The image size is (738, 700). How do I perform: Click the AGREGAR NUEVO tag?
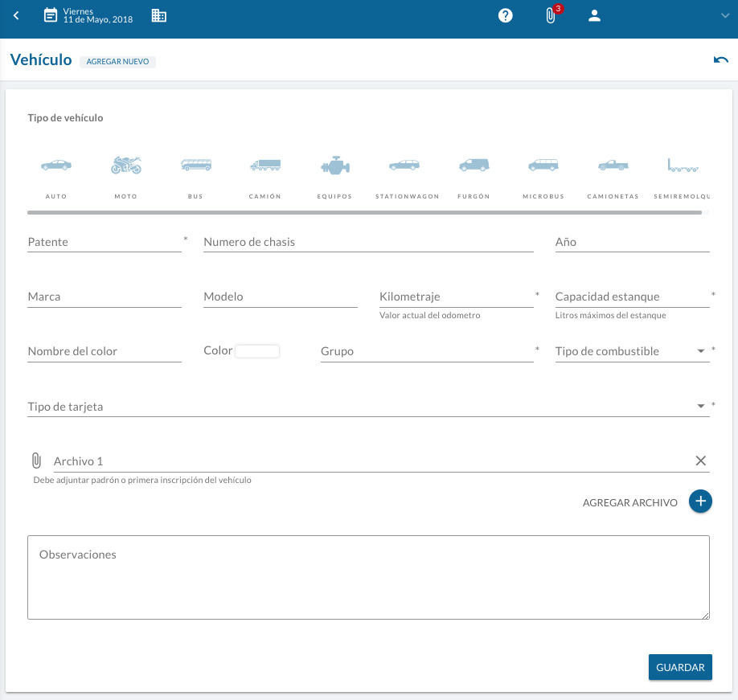tap(117, 62)
